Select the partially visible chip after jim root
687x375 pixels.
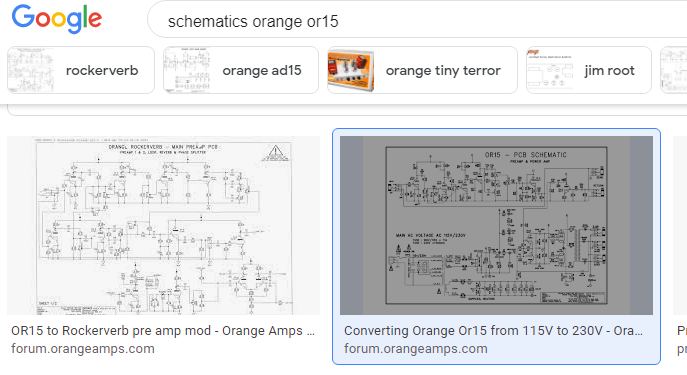click(x=674, y=70)
